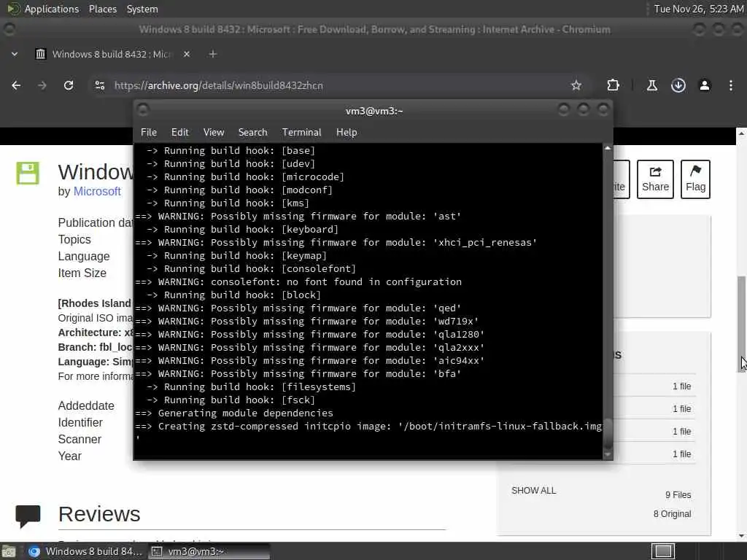Click the page scrollbar up arrow

click(741, 134)
